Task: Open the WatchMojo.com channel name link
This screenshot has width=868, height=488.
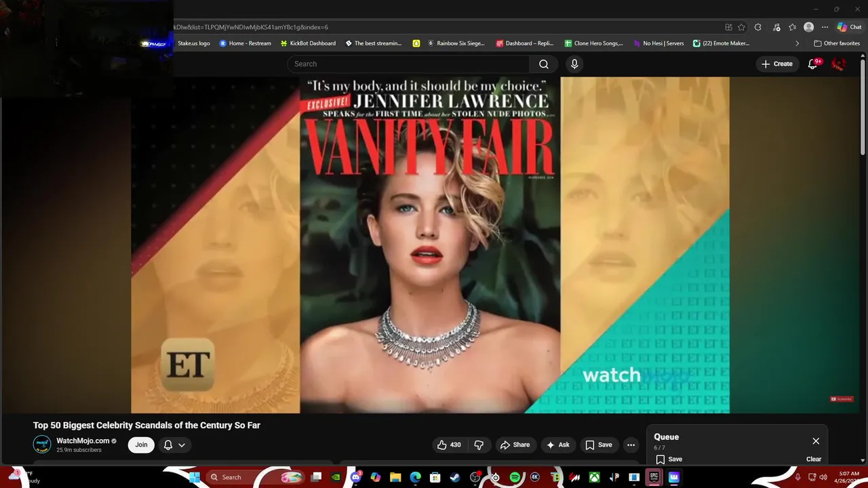Action: coord(83,441)
